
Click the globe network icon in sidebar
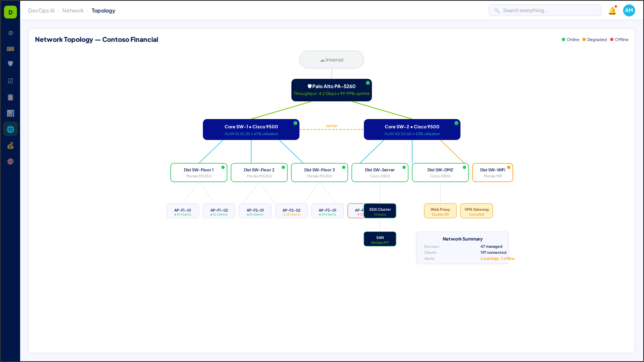click(x=10, y=129)
